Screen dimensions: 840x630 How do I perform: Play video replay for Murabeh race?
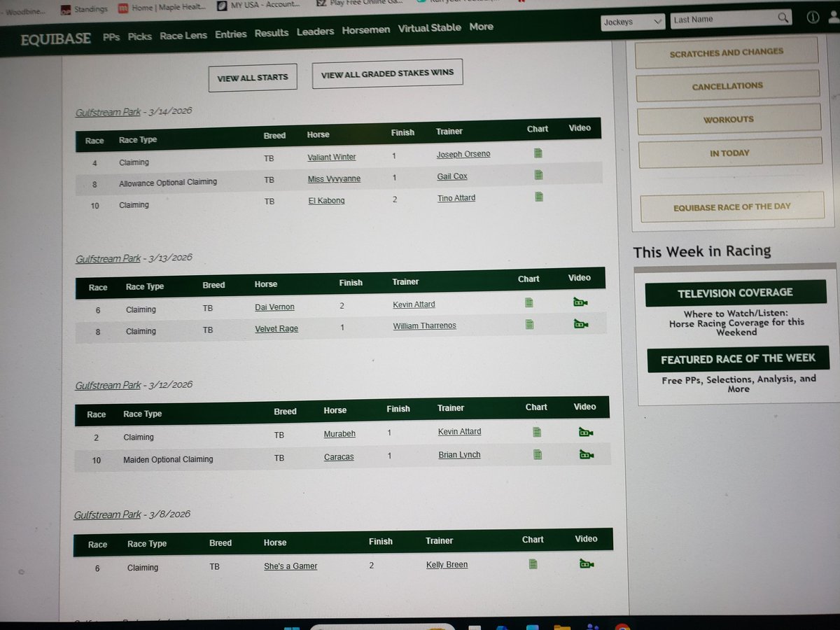point(586,432)
